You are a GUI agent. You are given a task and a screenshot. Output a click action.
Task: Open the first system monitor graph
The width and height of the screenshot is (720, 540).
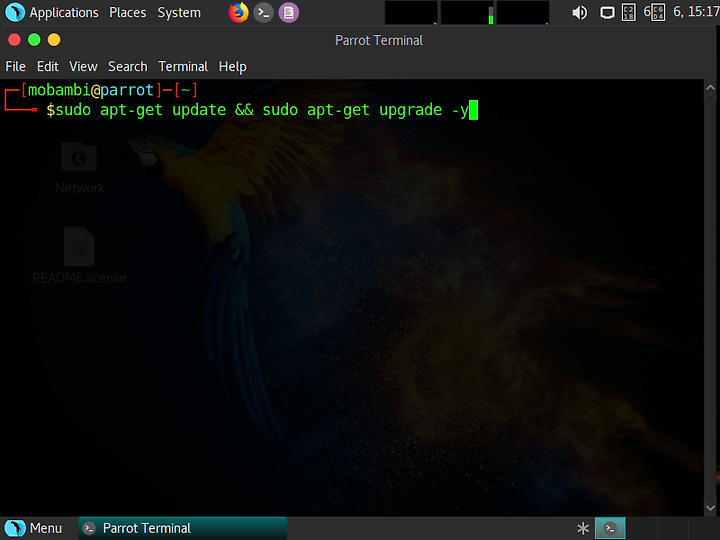[411, 12]
